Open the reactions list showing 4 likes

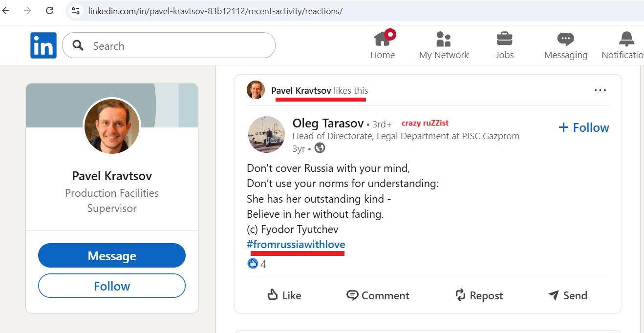(257, 264)
